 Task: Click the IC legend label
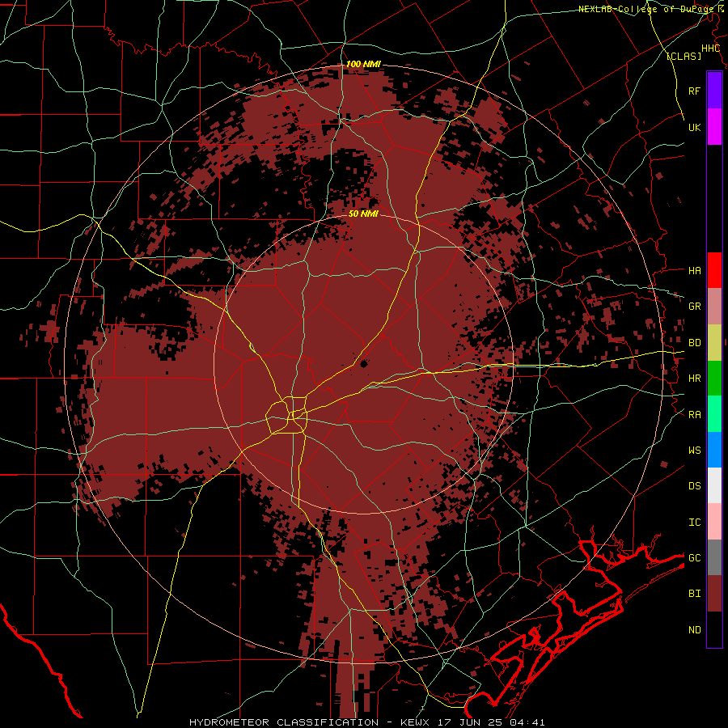(x=694, y=523)
